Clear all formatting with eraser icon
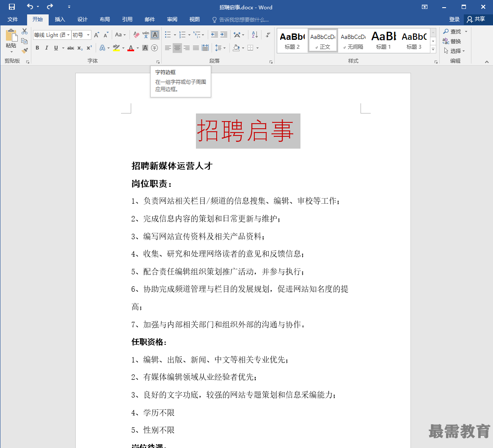The height and width of the screenshot is (448, 493). (136, 35)
